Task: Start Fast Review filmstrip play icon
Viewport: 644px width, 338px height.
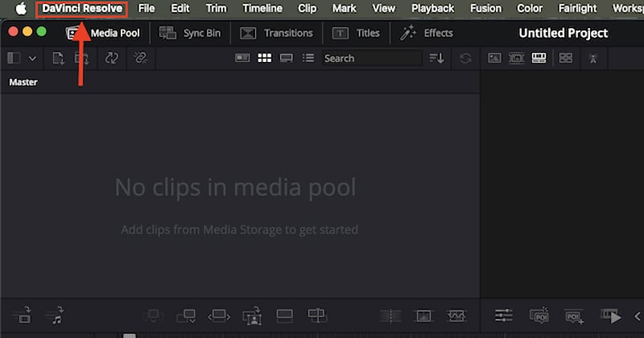Action: coord(611,316)
